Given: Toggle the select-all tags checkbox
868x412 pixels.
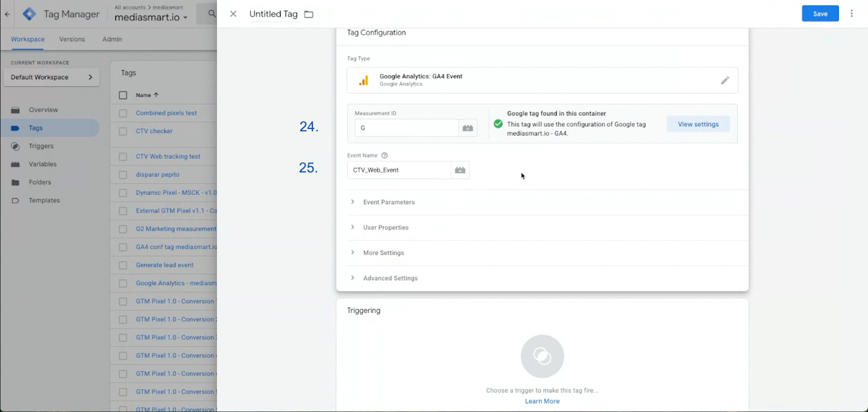Looking at the screenshot, I should pos(123,95).
